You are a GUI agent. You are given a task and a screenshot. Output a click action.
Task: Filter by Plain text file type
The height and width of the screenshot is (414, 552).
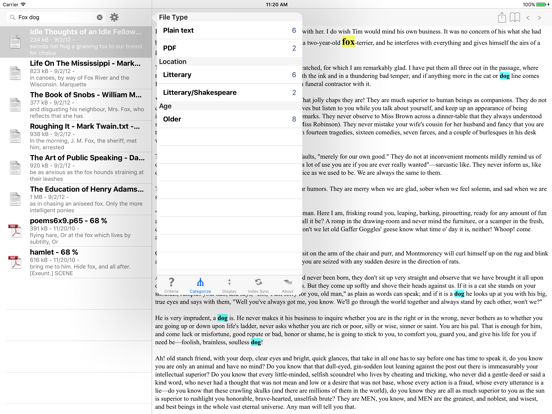(229, 31)
